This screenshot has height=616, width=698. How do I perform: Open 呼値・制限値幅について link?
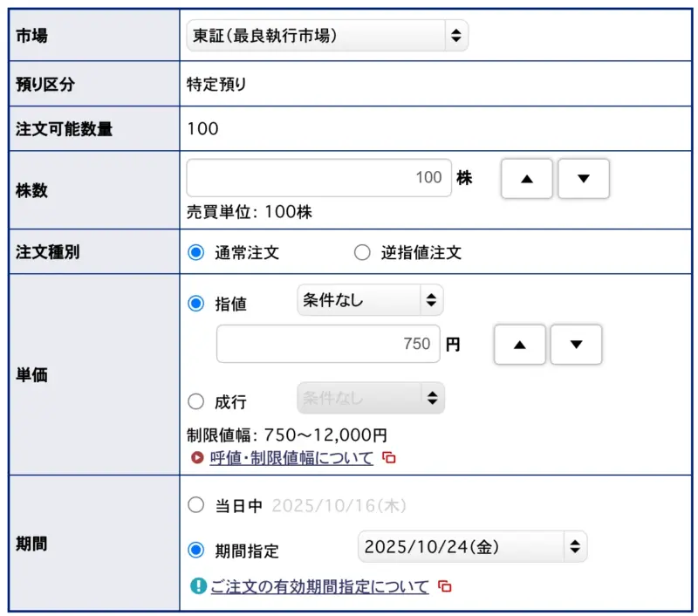pos(291,458)
